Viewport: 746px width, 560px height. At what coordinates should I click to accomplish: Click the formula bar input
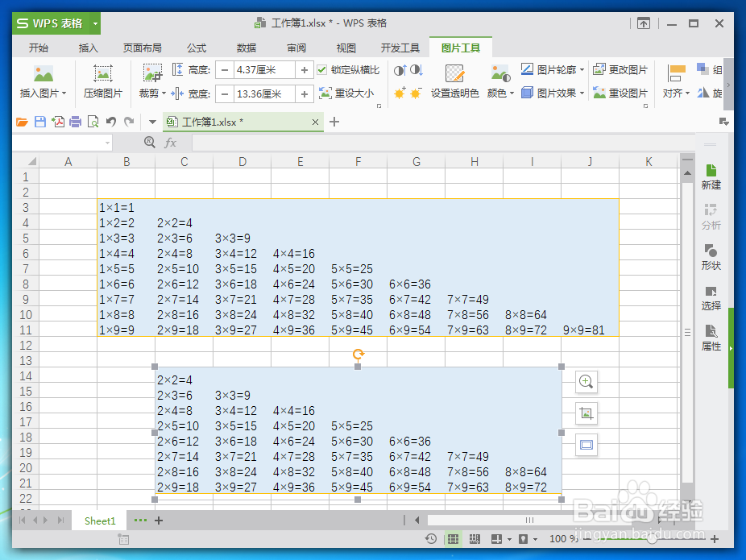[x=443, y=143]
